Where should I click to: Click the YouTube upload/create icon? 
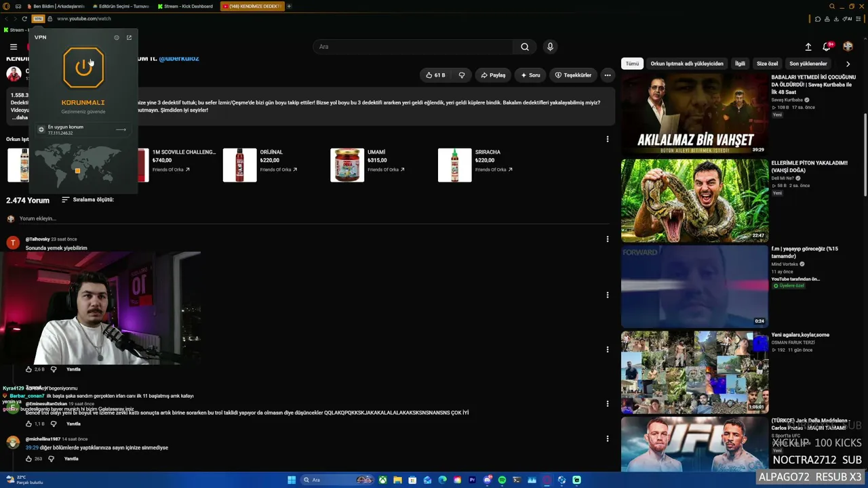[x=808, y=47]
